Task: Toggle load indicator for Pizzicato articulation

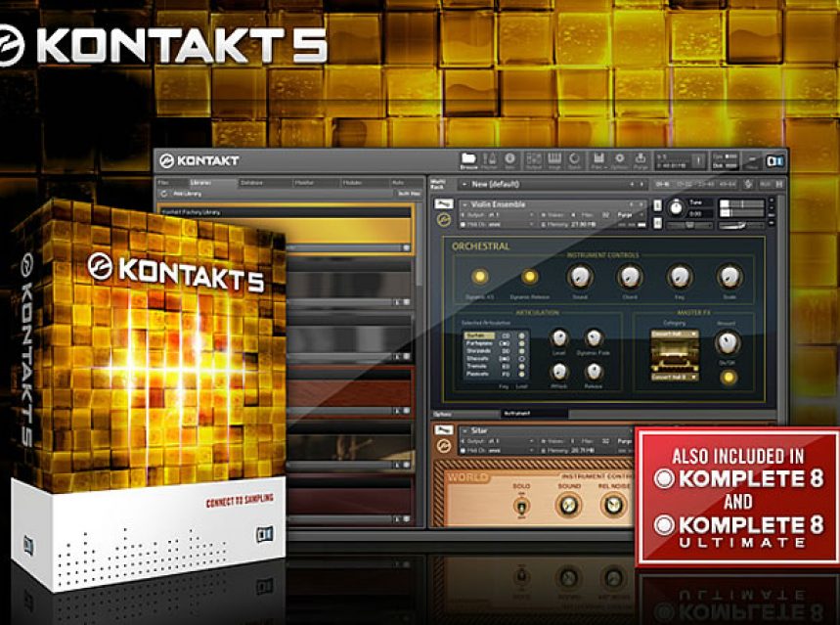Action: pyautogui.click(x=521, y=375)
